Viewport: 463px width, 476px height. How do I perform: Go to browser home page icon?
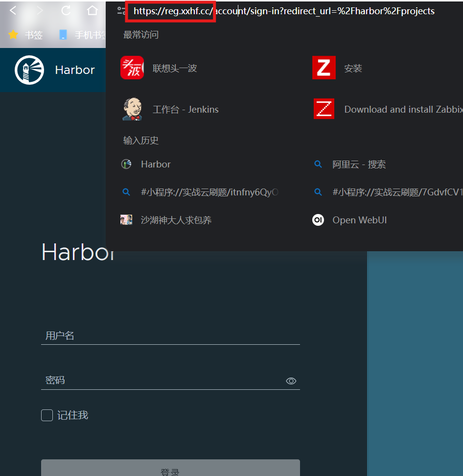point(93,11)
